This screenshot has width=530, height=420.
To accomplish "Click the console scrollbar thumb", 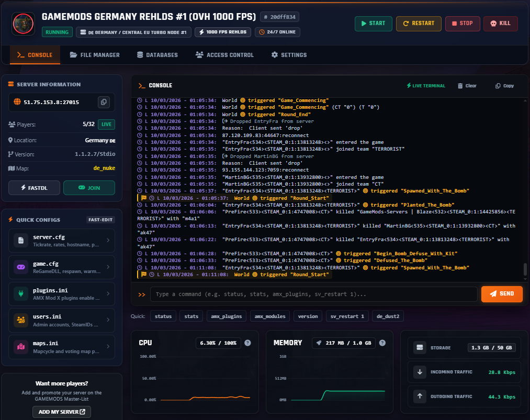I will tap(525, 269).
